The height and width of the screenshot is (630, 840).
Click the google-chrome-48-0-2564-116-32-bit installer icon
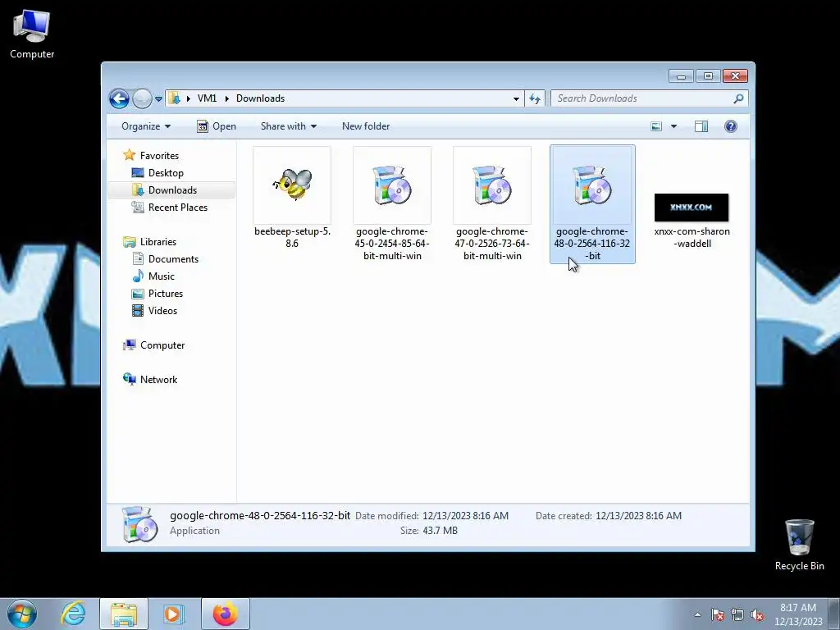click(x=592, y=185)
